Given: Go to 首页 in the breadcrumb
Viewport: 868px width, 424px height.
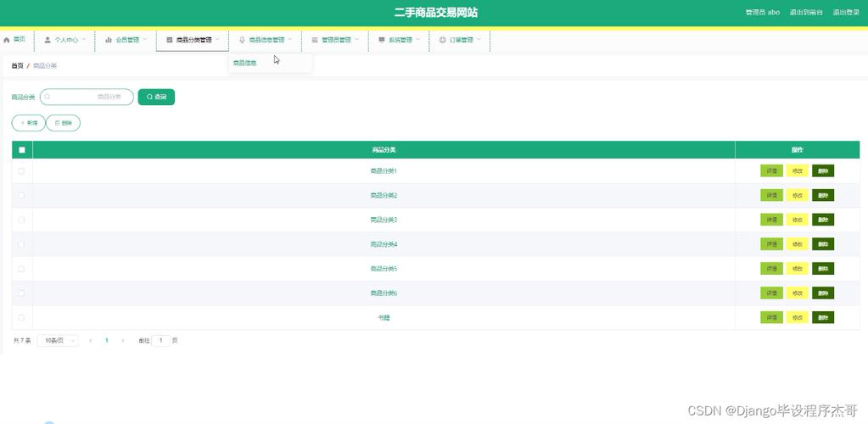Looking at the screenshot, I should tap(17, 65).
